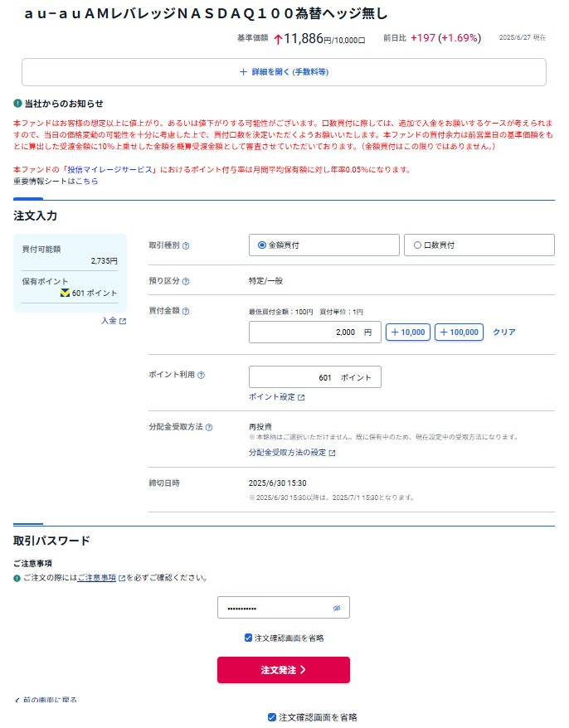This screenshot has width=569, height=728.
Task: Open ポイント設定 link
Action: [x=276, y=397]
